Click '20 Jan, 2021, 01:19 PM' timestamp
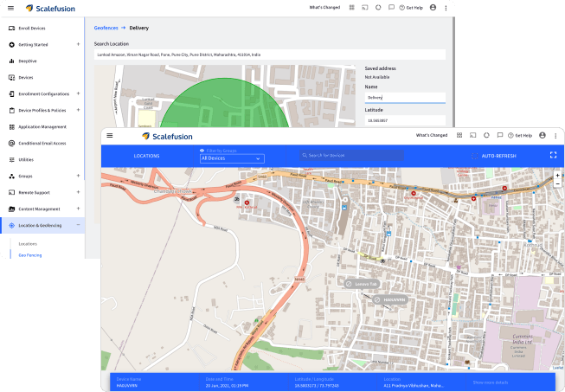Viewport: 565px width, 392px height. (x=227, y=386)
